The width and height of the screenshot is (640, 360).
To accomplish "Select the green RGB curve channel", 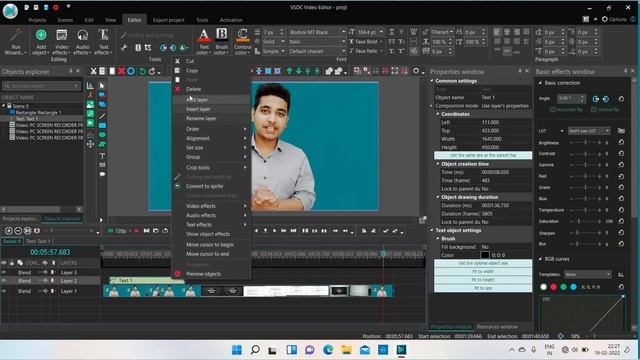I will (x=563, y=287).
